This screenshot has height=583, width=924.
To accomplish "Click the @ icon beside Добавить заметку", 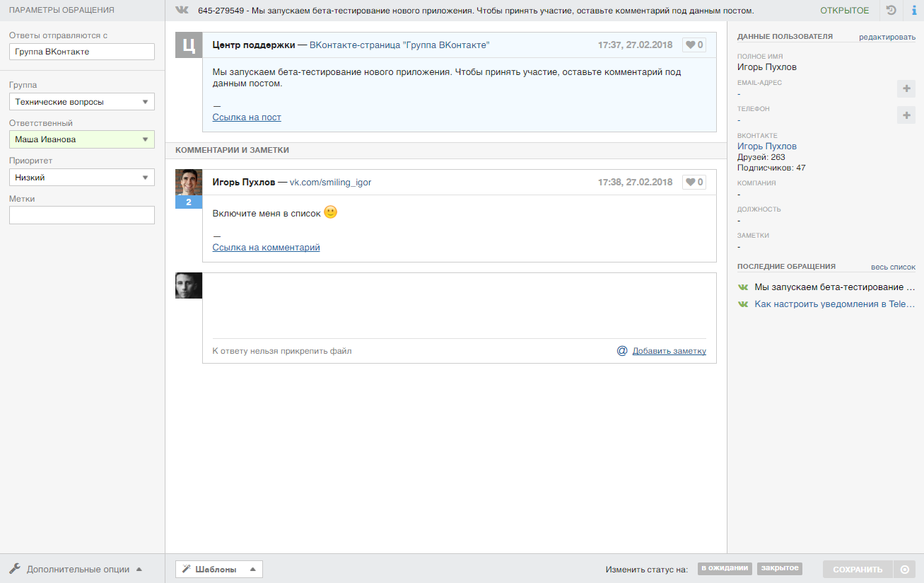I will 622,350.
